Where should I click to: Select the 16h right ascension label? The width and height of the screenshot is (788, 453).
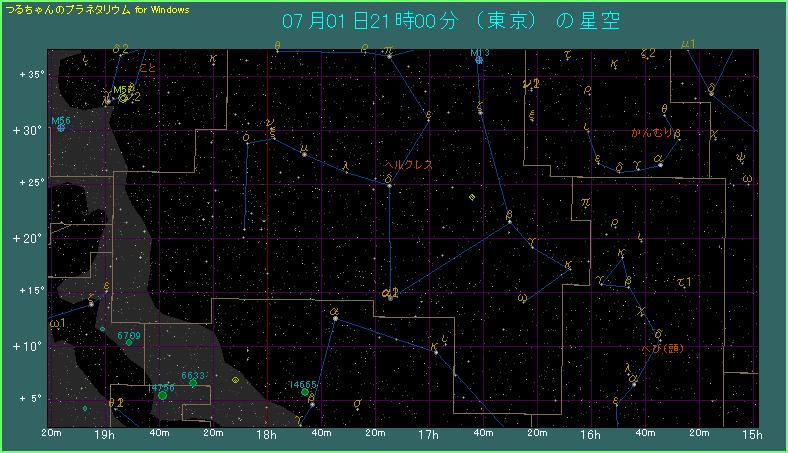590,435
